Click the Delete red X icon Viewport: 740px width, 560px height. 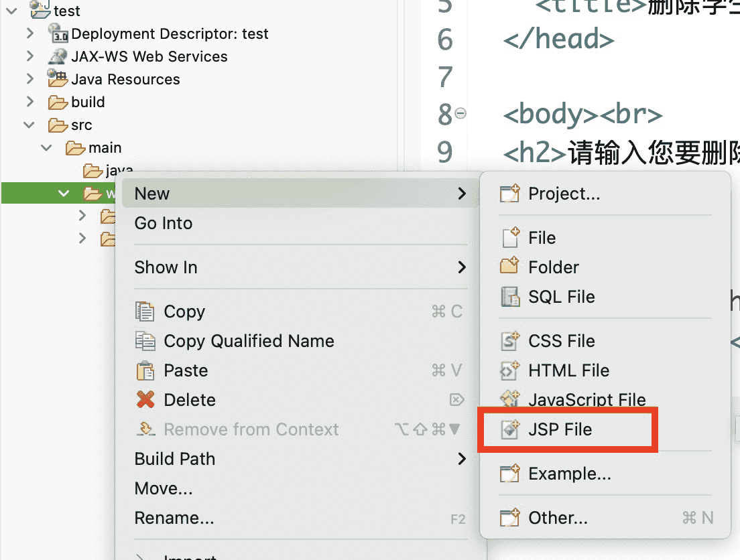point(145,400)
